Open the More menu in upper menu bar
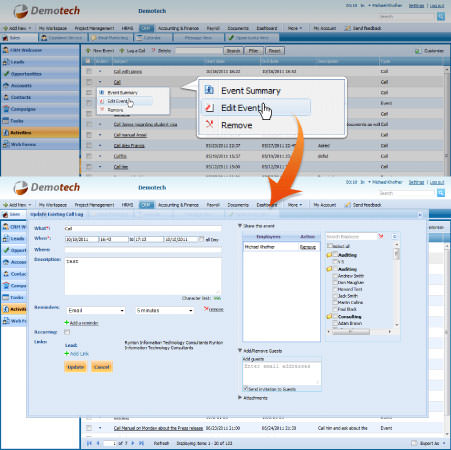The width and height of the screenshot is (451, 450). point(295,28)
